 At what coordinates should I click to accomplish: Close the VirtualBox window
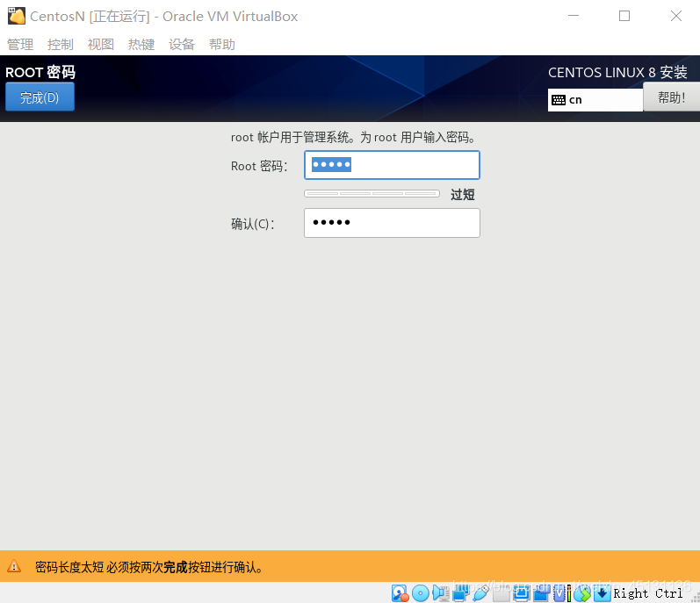point(676,16)
